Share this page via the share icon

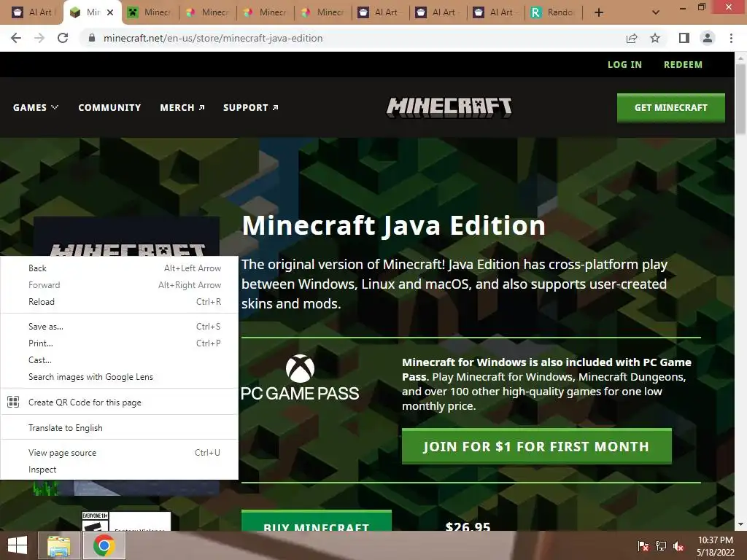tap(632, 38)
